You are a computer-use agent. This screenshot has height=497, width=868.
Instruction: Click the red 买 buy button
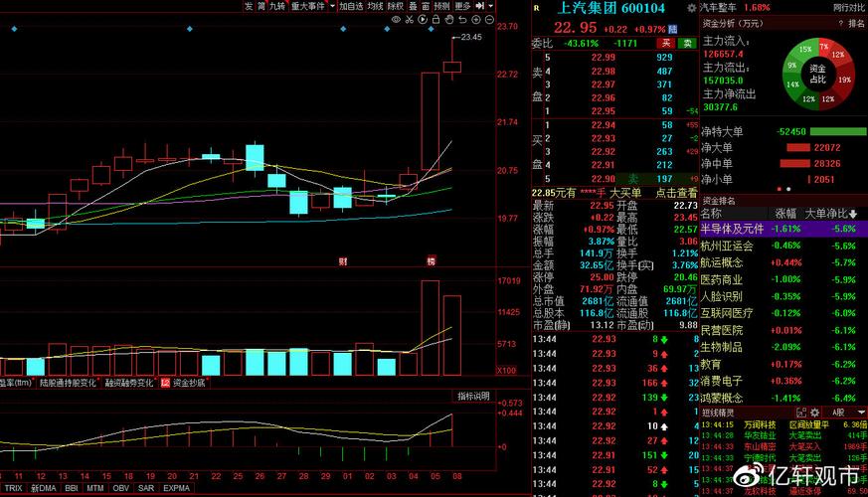point(666,43)
